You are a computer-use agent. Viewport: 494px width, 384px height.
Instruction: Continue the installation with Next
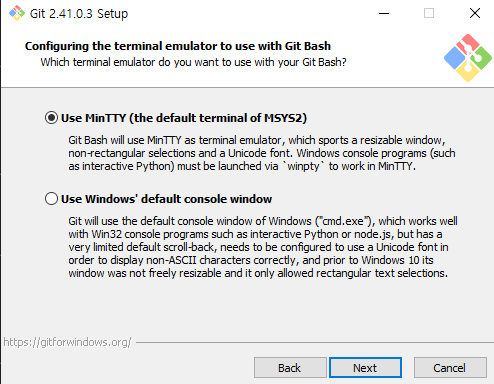pos(365,368)
